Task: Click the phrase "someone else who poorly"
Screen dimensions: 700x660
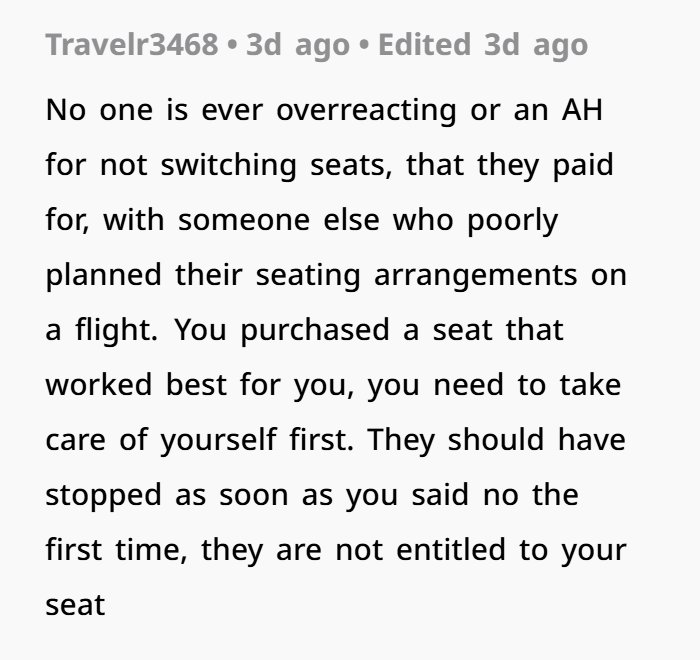Action: (x=368, y=219)
